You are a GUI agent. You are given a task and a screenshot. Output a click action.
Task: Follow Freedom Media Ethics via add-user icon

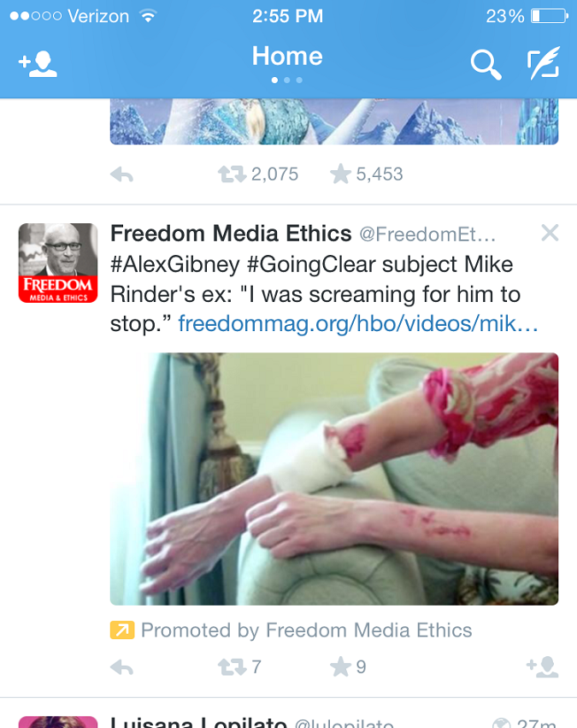coord(542,667)
